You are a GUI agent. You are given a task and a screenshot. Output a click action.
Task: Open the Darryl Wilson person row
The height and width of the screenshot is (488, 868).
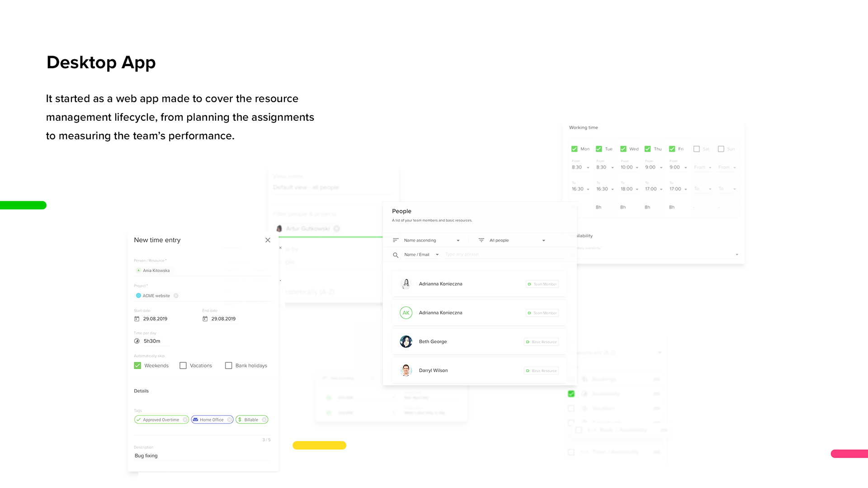pyautogui.click(x=479, y=370)
